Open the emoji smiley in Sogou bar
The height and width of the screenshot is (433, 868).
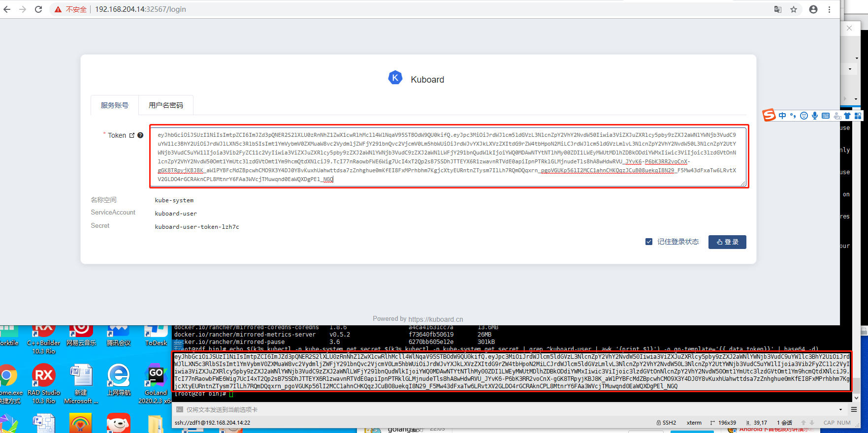(804, 116)
